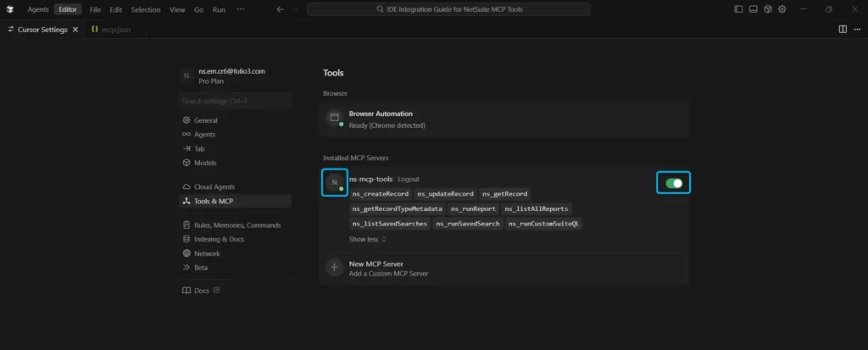
Task: Disable the ns-mcp-tools server toggle
Action: [x=674, y=182]
